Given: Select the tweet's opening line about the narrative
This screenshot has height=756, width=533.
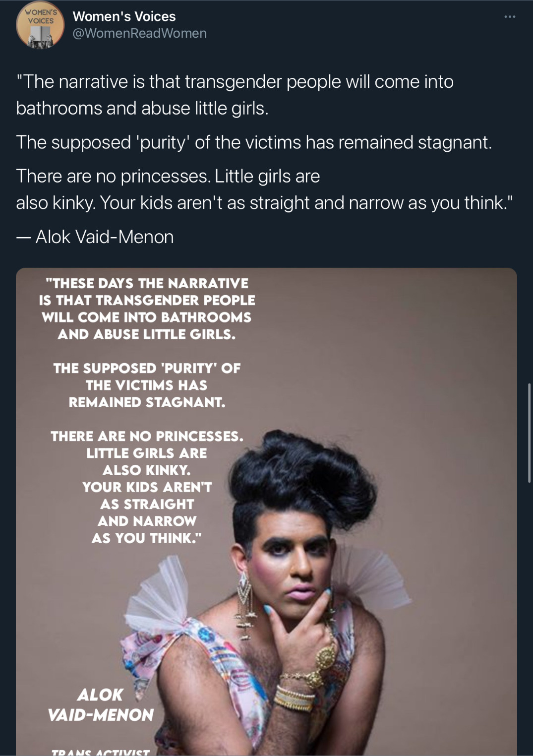Looking at the screenshot, I should pos(235,95).
